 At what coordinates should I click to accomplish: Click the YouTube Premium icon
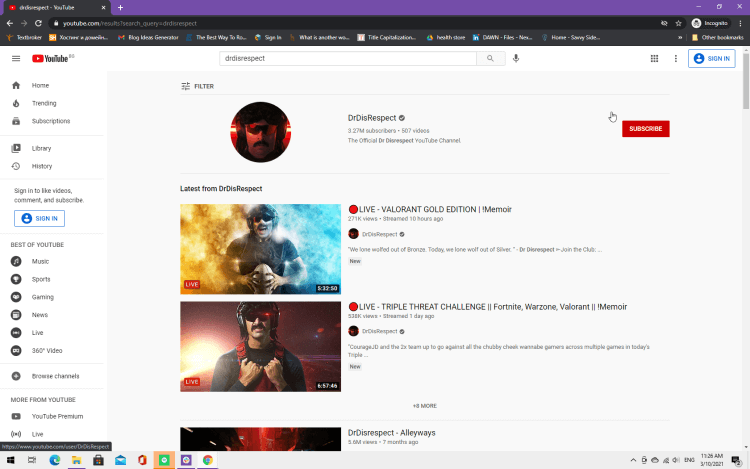tap(16, 416)
